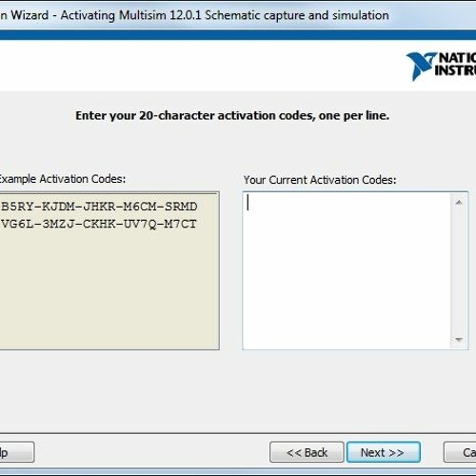Select example code VG6L-3MZJ-CKHK-UV7Q-M7CT
The image size is (476, 476).
click(x=99, y=224)
